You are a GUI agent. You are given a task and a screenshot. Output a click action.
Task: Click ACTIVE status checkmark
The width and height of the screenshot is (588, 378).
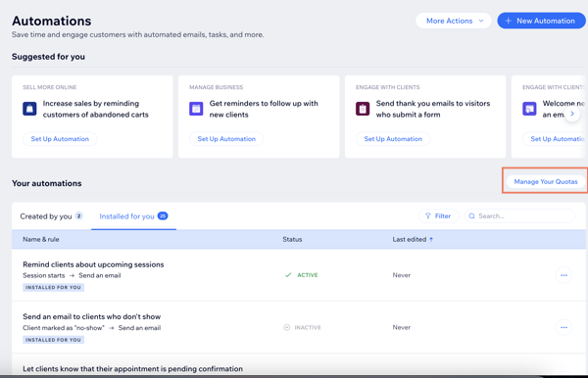(x=288, y=275)
